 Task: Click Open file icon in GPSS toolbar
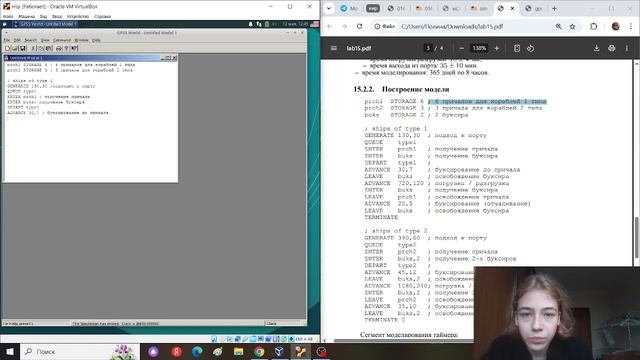coord(15,48)
